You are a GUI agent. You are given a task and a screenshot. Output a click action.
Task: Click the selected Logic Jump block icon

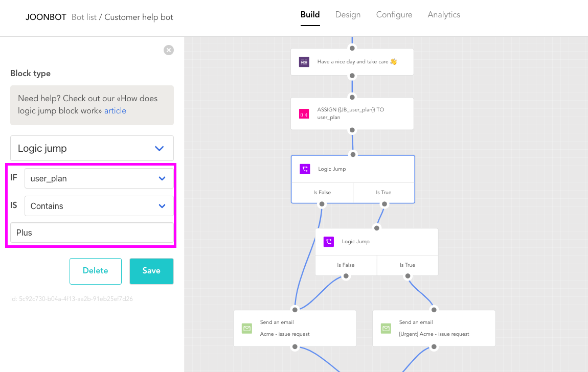(305, 169)
